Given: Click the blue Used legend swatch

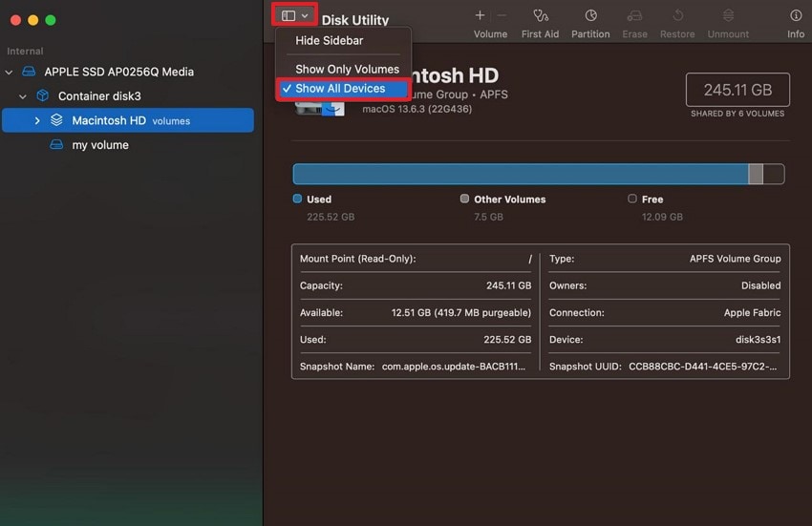Looking at the screenshot, I should pyautogui.click(x=297, y=199).
